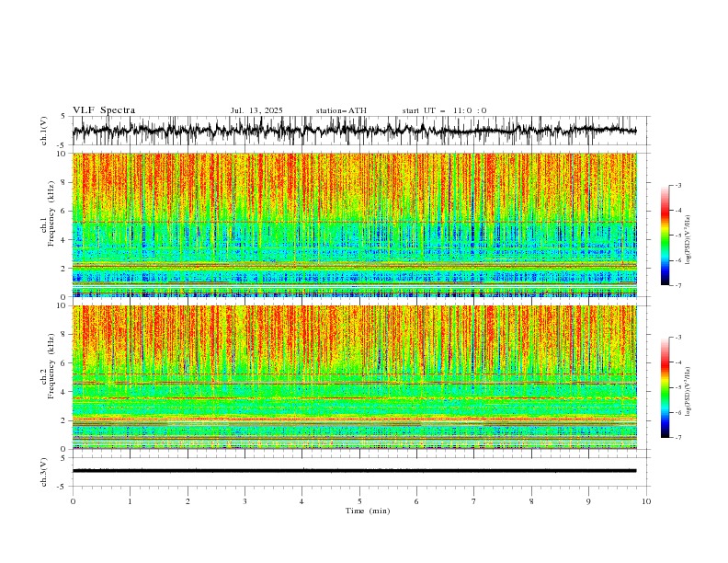This screenshot has width=728, height=563.
Task: Click the "ch.1(V)" waveform axis label
Action: coord(44,131)
